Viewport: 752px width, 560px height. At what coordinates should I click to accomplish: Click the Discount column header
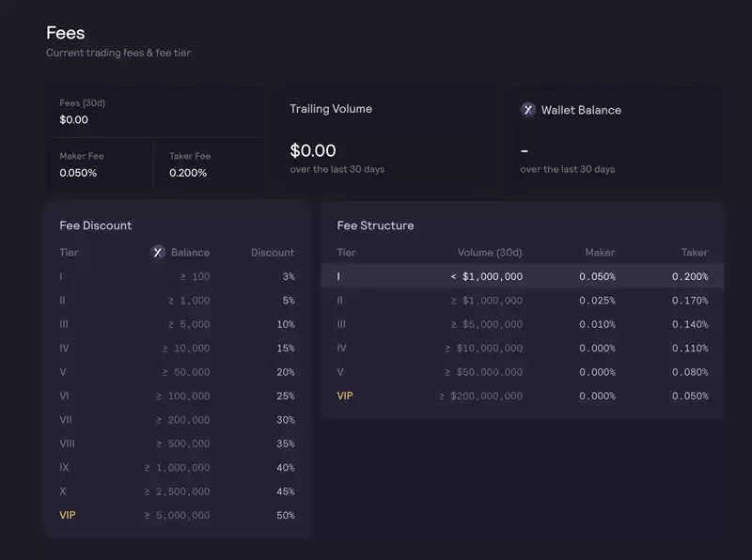point(273,252)
